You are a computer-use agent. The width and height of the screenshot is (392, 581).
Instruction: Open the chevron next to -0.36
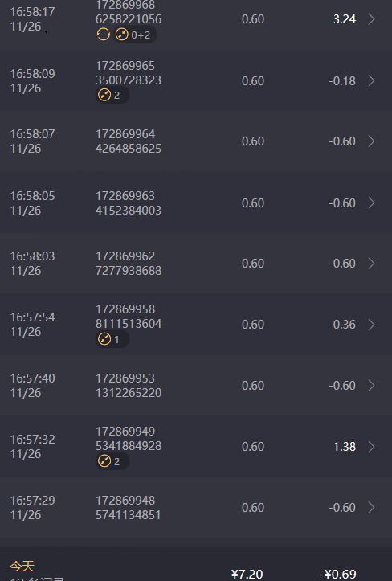(372, 325)
